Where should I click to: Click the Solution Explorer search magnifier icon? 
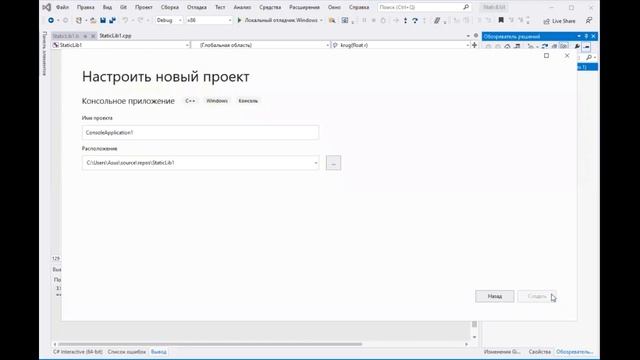coord(589,57)
